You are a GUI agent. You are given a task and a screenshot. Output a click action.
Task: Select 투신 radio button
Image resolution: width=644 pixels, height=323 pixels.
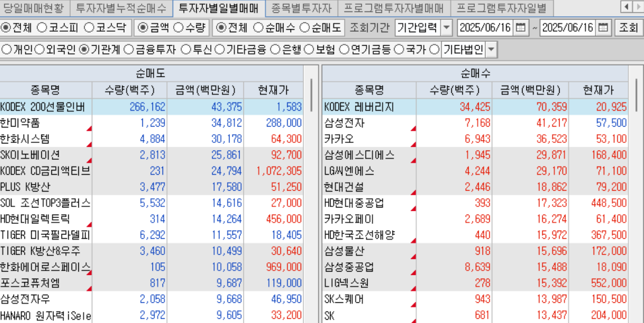click(x=186, y=50)
